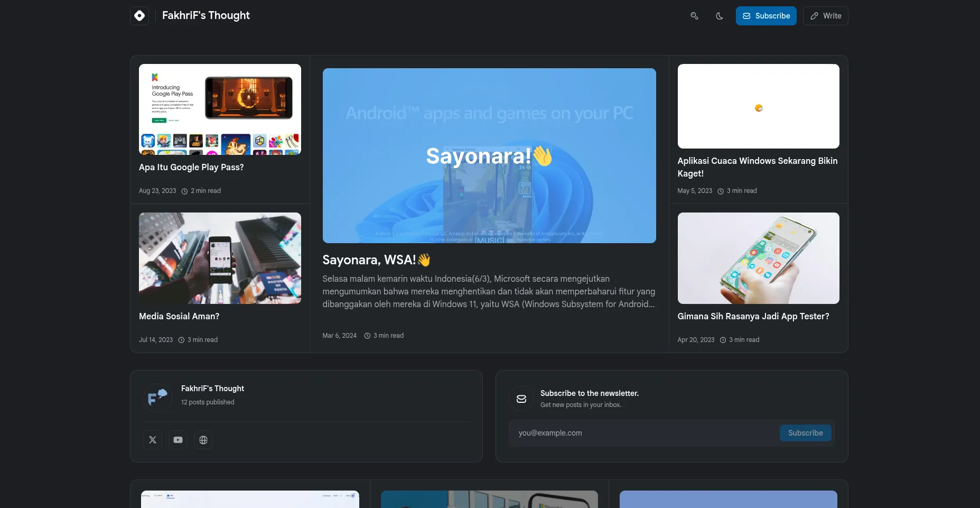Click clock icon beside Apr 20, 2023
Screen dimensions: 980x508
pos(723,340)
